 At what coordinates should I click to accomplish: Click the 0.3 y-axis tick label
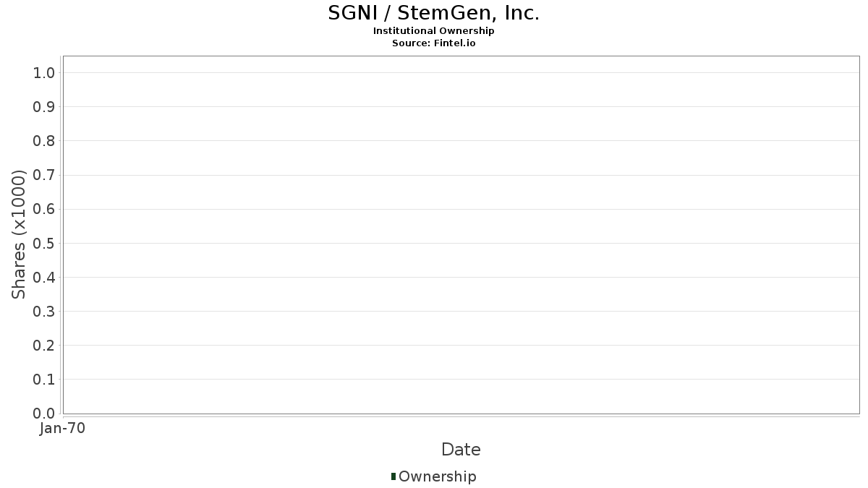pyautogui.click(x=44, y=312)
